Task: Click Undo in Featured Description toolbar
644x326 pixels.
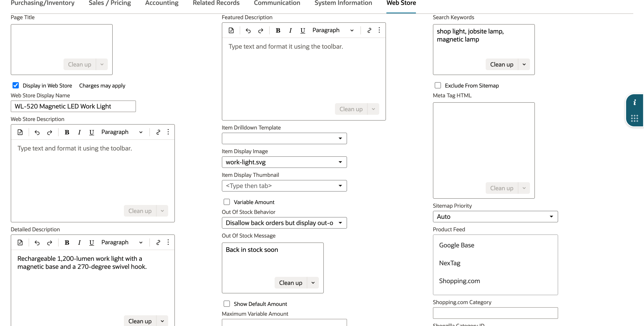Action: click(248, 30)
